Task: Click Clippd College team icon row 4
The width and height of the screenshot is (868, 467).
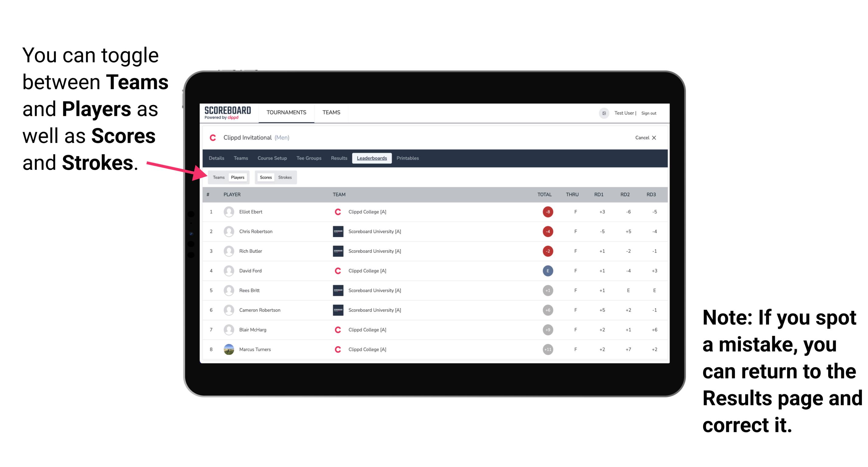Action: point(336,270)
